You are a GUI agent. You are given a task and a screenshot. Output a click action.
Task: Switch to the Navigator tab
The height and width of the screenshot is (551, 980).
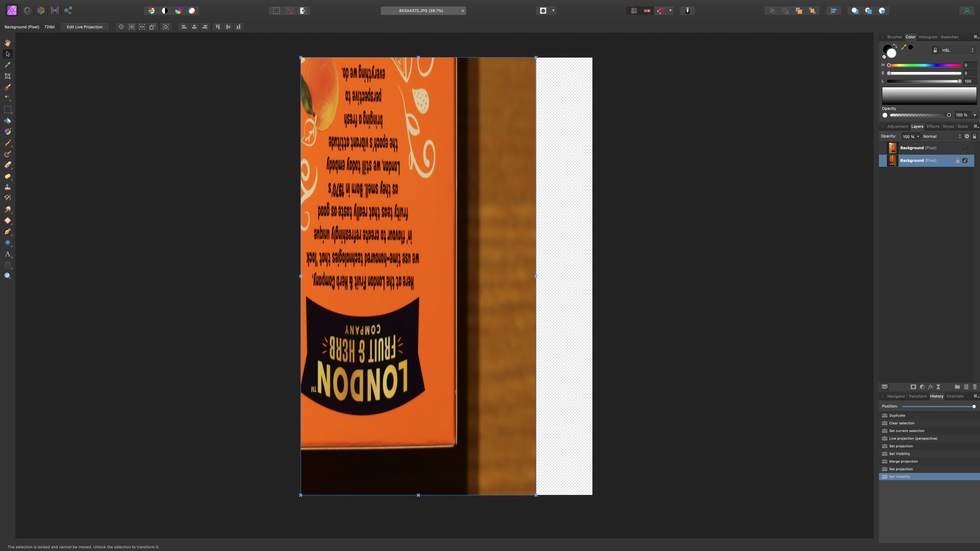(896, 396)
